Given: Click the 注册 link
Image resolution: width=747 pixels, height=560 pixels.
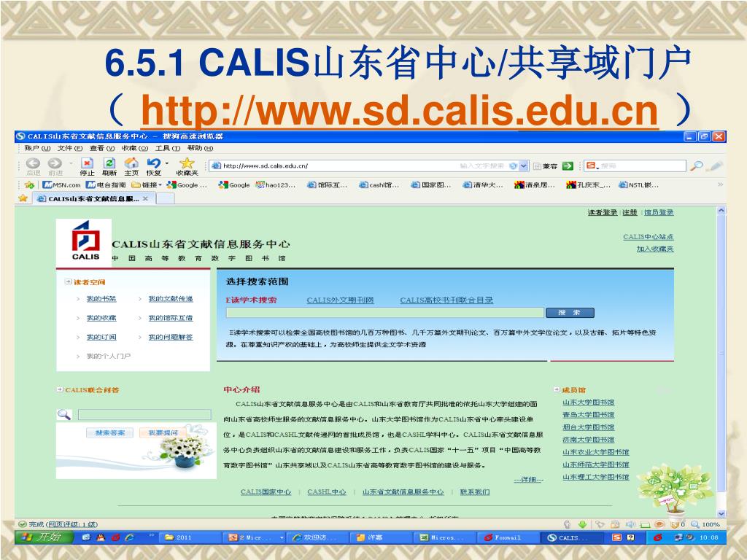Looking at the screenshot, I should coord(630,212).
